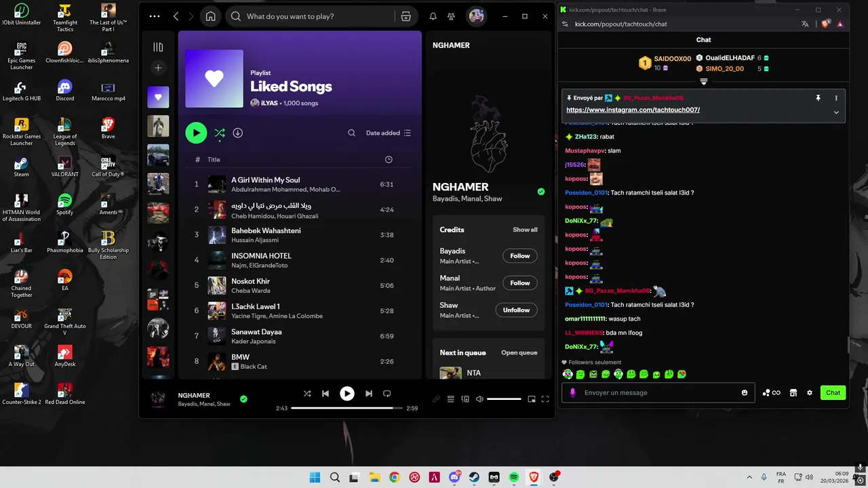Click the download playlist icon

coord(237,133)
